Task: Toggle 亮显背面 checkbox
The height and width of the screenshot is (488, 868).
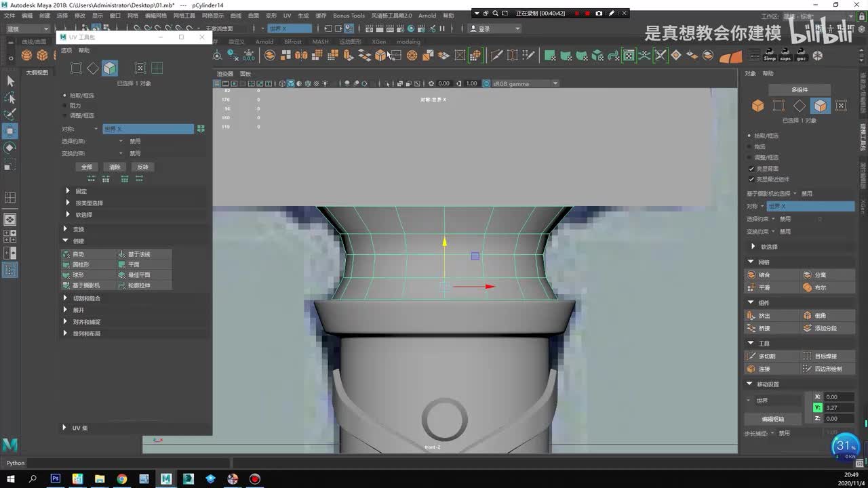Action: point(751,168)
